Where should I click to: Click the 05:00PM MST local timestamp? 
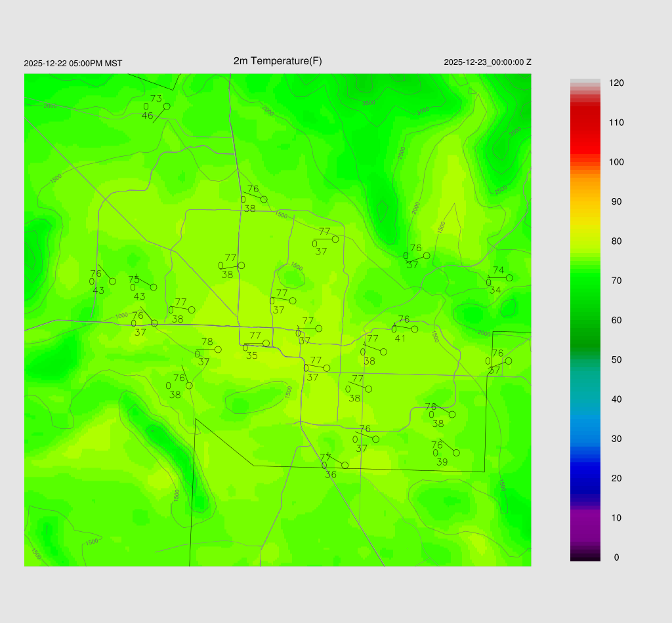pyautogui.click(x=73, y=64)
